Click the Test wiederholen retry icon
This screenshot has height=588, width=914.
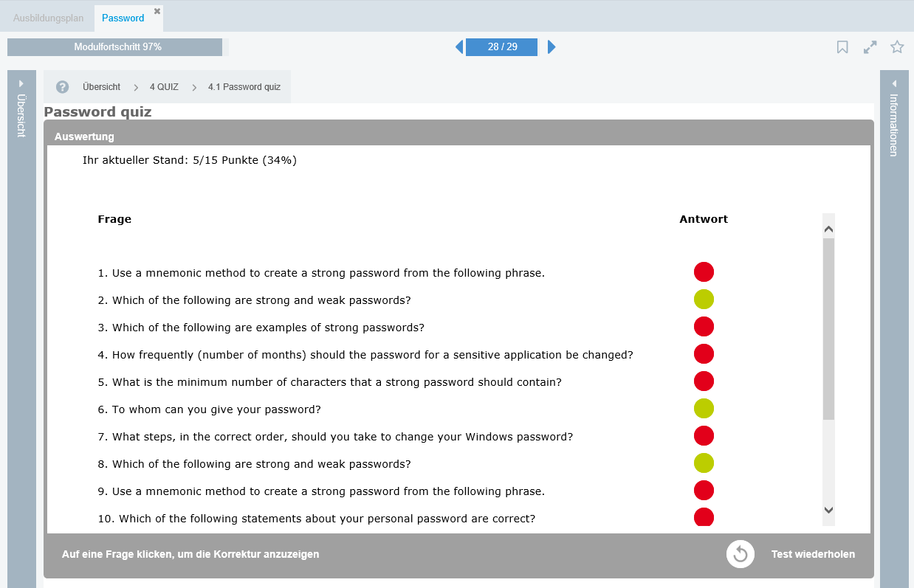[x=741, y=554]
